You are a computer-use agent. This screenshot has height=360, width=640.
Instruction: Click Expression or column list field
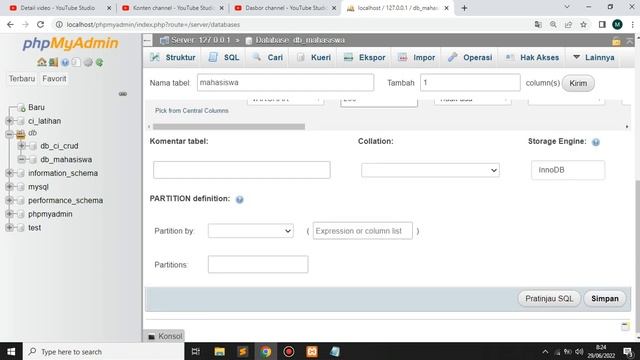(362, 231)
